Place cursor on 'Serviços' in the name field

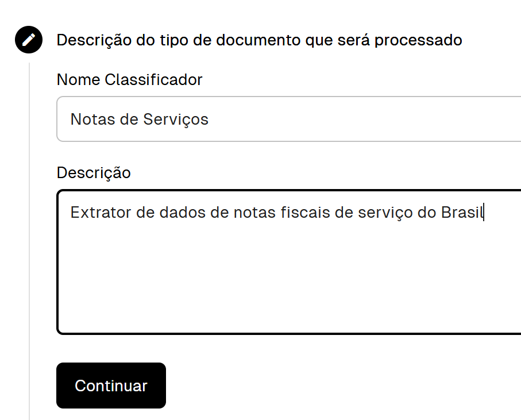click(176, 120)
